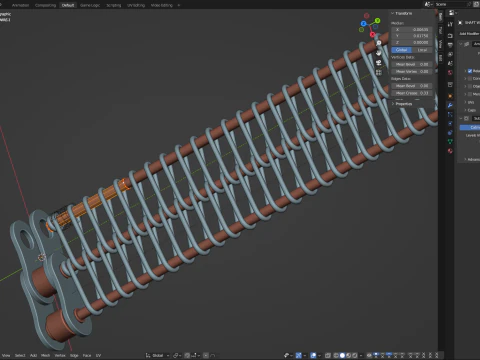Click the material preview shading icon

point(349,355)
